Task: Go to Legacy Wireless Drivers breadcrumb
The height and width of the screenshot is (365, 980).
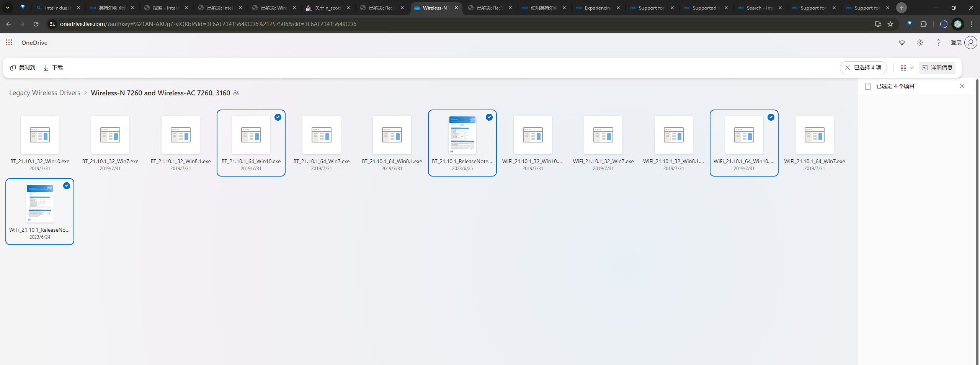Action: (x=45, y=93)
